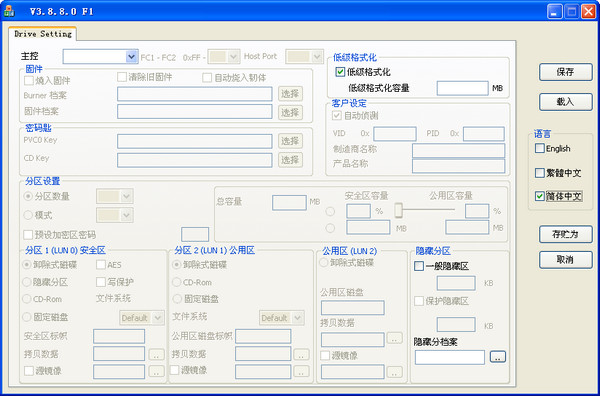Click the 固件档案 path field
This screenshot has height=396, width=600.
pyautogui.click(x=195, y=112)
